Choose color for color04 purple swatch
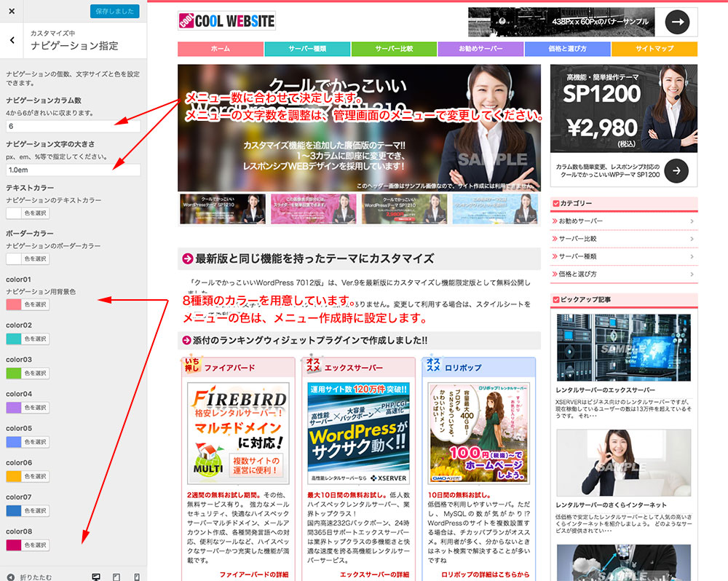Viewport: 728px width, 581px height. [28, 407]
